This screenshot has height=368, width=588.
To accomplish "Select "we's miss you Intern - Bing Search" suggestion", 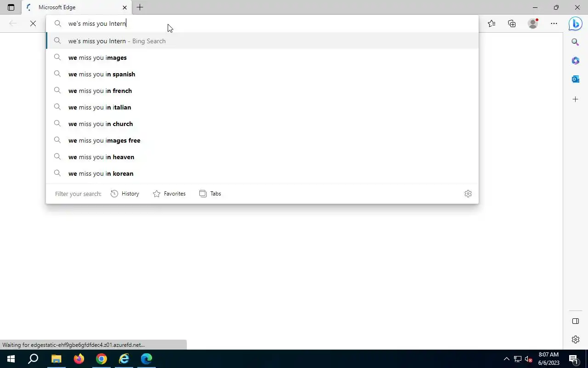I will pyautogui.click(x=262, y=41).
